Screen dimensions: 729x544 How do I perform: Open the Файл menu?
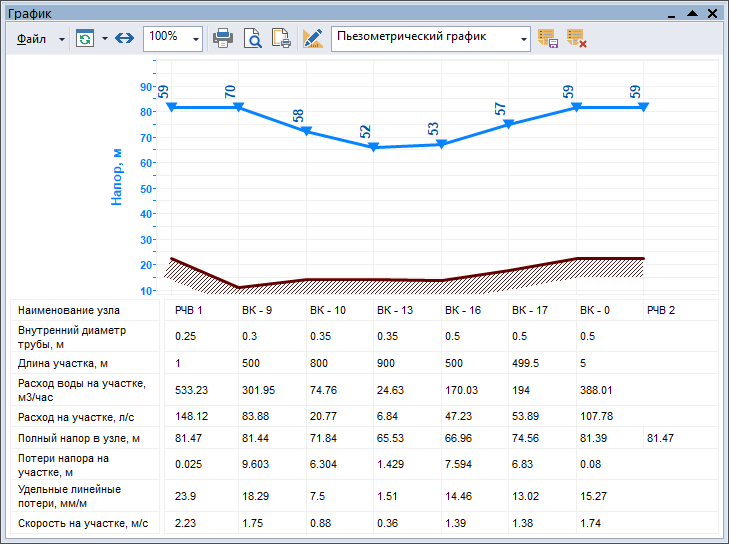tap(32, 38)
